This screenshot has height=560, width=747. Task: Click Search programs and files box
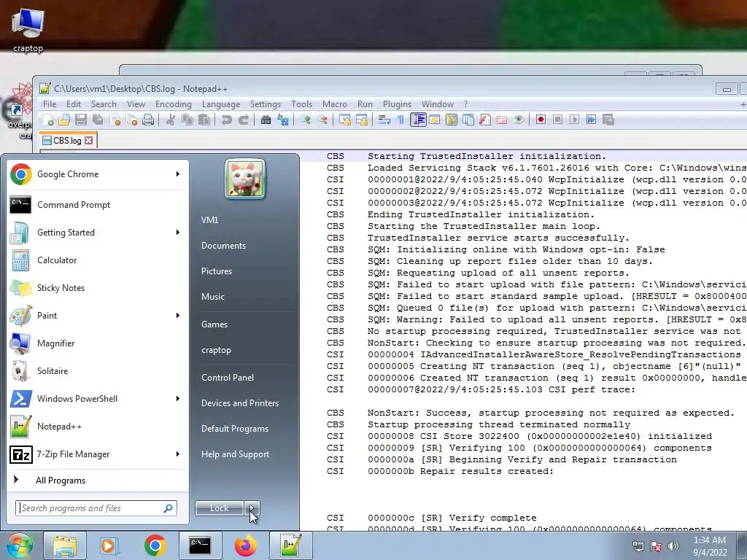[x=96, y=508]
